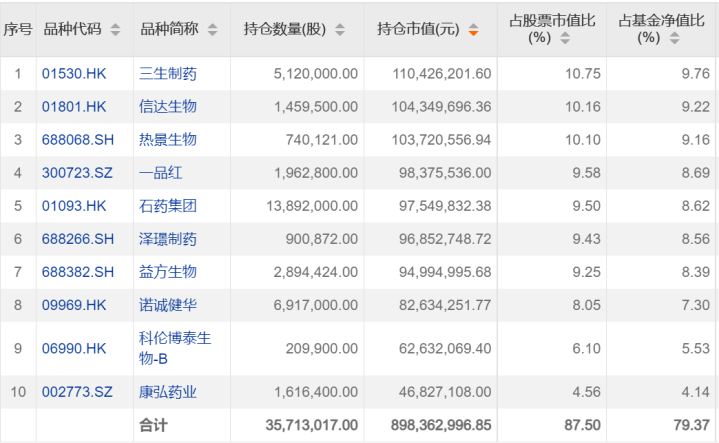Sort by 占基金净值比(%) using its sort arrows
This screenshot has height=443, width=719.
[674, 38]
